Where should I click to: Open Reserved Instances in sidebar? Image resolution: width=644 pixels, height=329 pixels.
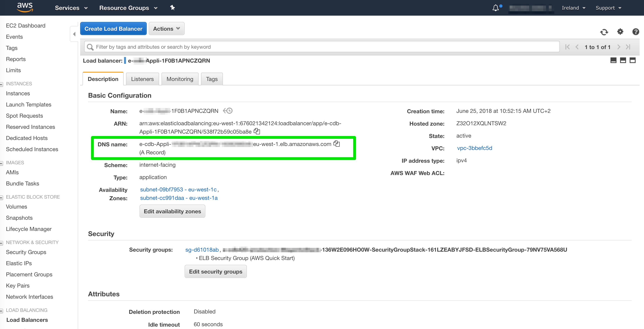click(30, 127)
